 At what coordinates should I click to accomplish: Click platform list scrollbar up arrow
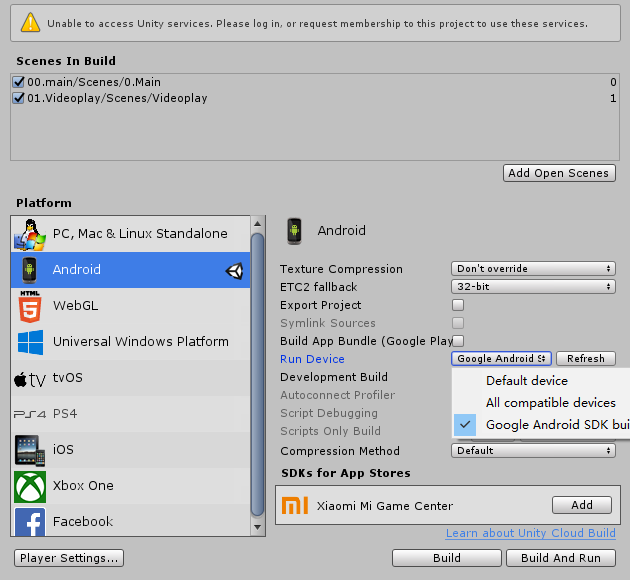point(258,224)
